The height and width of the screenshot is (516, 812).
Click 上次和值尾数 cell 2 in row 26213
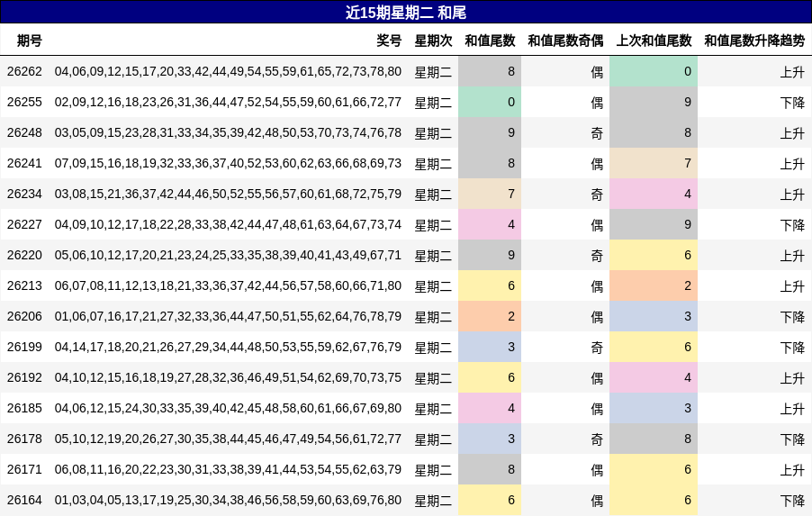click(654, 285)
